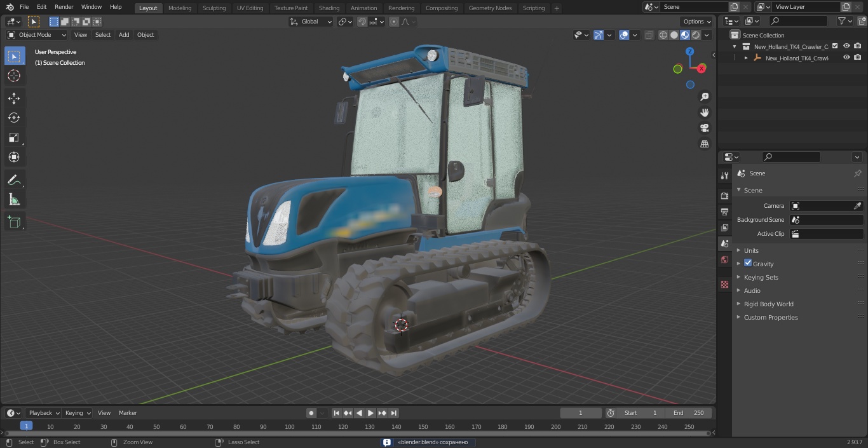Hide New_Holland_TK4_Crawler_C collection with eye icon
Viewport: 868px width, 448px height.
point(846,46)
